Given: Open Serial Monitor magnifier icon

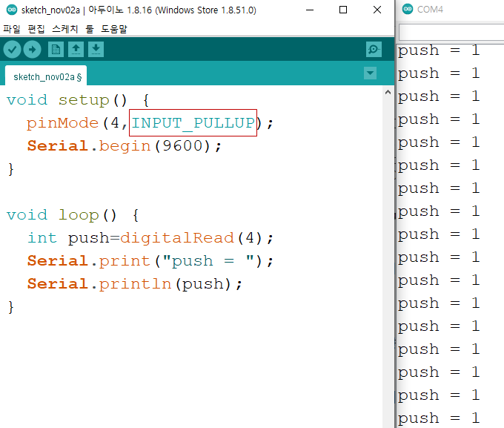Looking at the screenshot, I should [x=374, y=49].
